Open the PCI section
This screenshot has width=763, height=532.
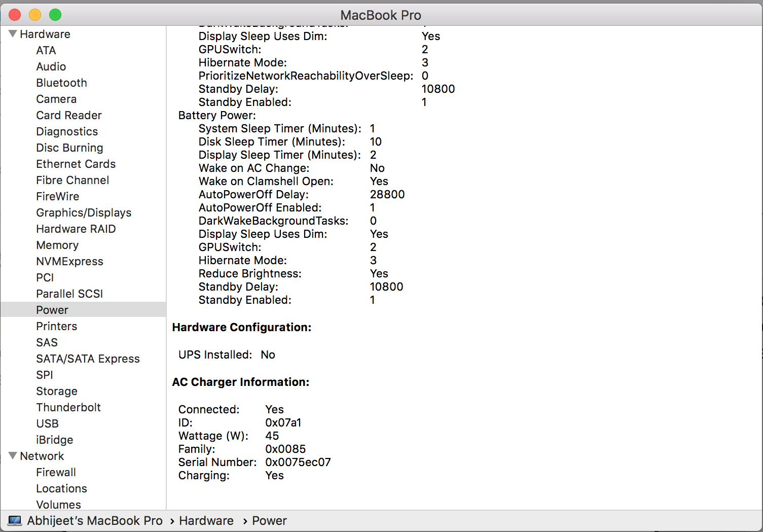click(45, 277)
